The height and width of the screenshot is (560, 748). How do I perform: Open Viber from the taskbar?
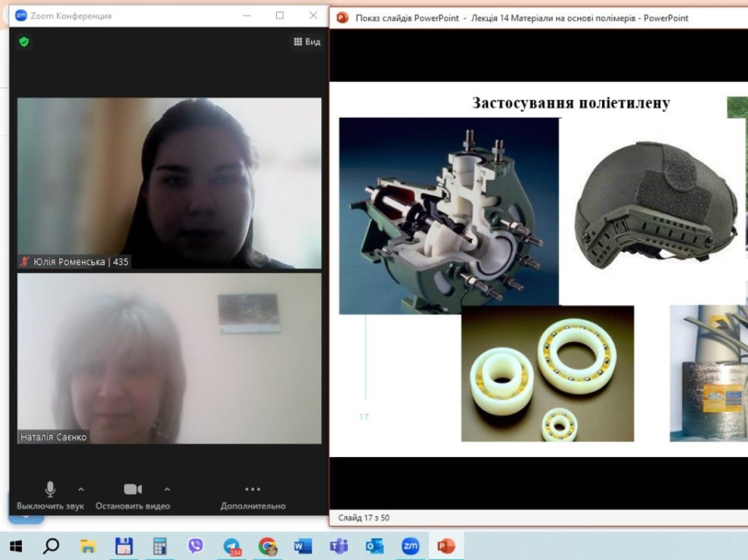pyautogui.click(x=196, y=546)
